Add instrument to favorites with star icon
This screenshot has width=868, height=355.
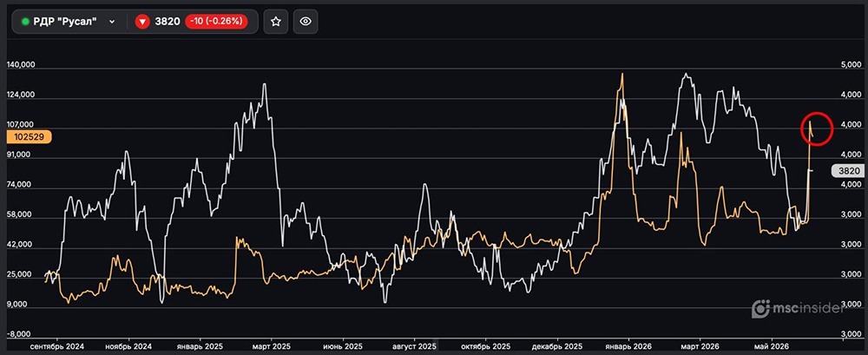coord(276,22)
